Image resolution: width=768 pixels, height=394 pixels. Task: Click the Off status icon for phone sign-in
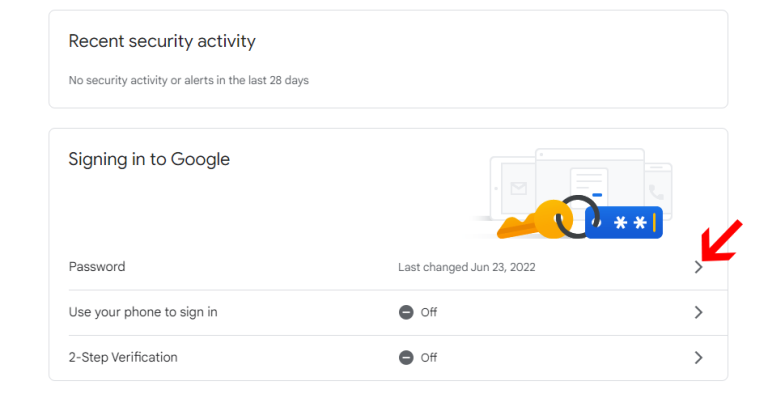[x=406, y=312]
